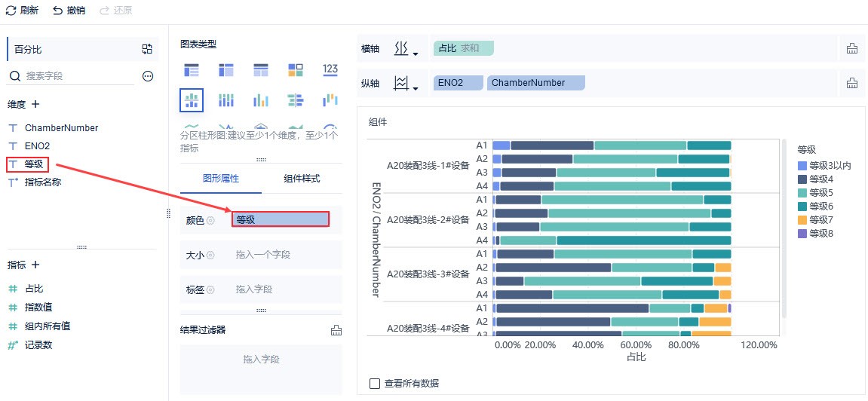Open the horizontal axis (横轴) type dropdown
Viewport: 868px width, 401px height.
pos(406,49)
